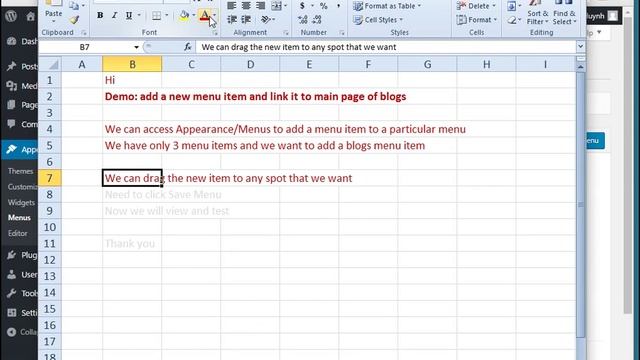This screenshot has height=360, width=640.
Task: Click the WordPress logo icon in admin bar
Action: [x=11, y=16]
